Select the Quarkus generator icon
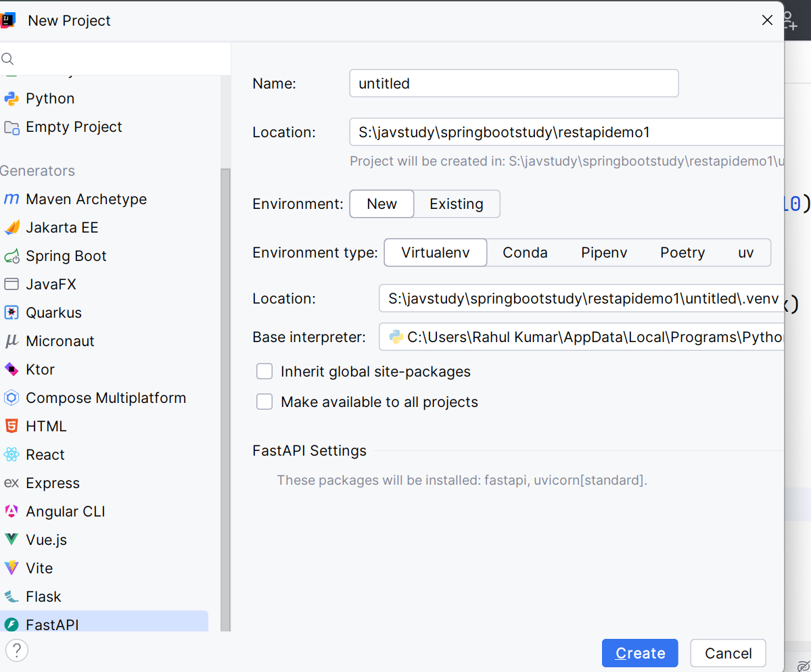The height and width of the screenshot is (672, 811). (x=11, y=313)
